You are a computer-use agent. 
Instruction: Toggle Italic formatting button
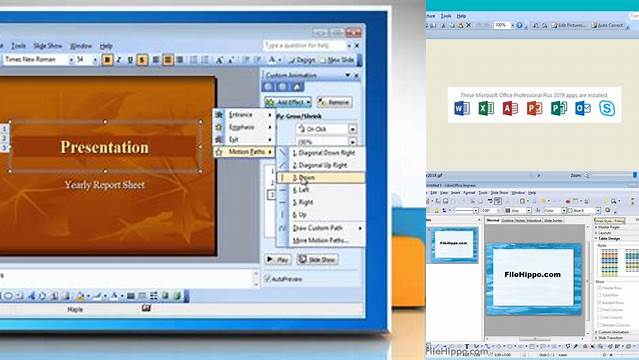click(119, 60)
